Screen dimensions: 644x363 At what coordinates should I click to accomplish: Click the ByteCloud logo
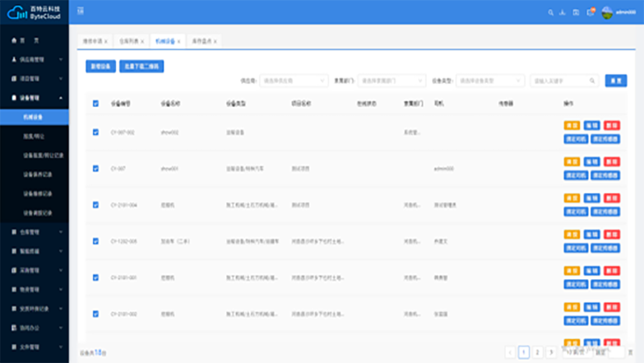(34, 12)
